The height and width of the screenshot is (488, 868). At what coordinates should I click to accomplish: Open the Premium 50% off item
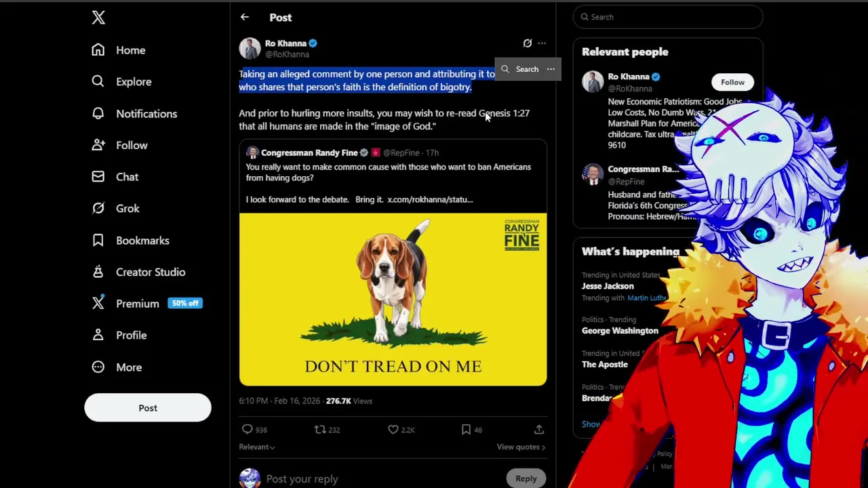146,304
